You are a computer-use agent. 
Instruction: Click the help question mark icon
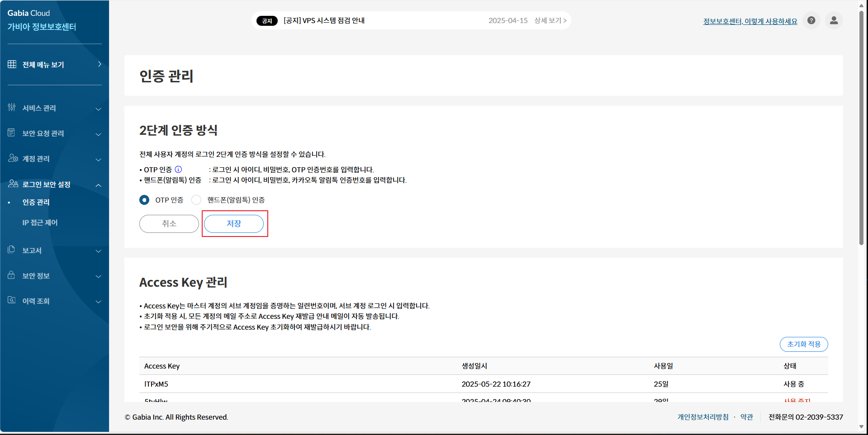click(x=811, y=20)
